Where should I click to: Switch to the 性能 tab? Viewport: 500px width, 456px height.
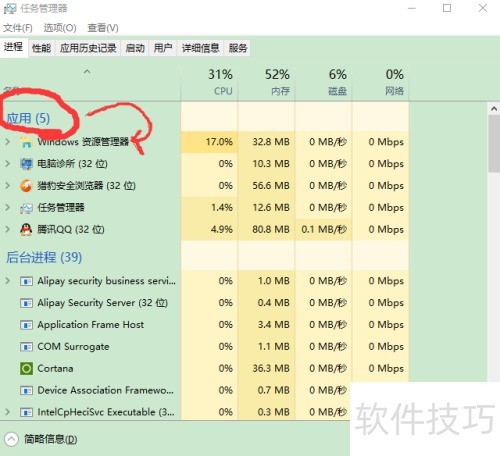click(42, 48)
